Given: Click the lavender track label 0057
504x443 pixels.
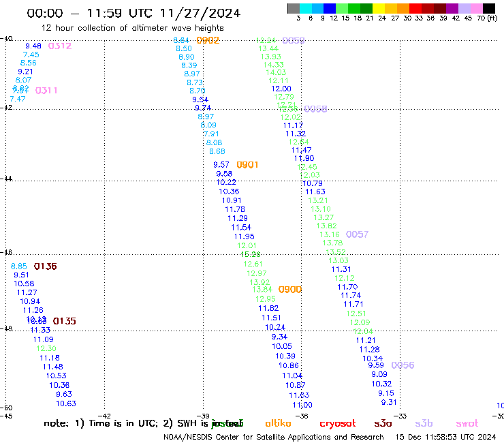Looking at the screenshot, I should [x=357, y=234].
